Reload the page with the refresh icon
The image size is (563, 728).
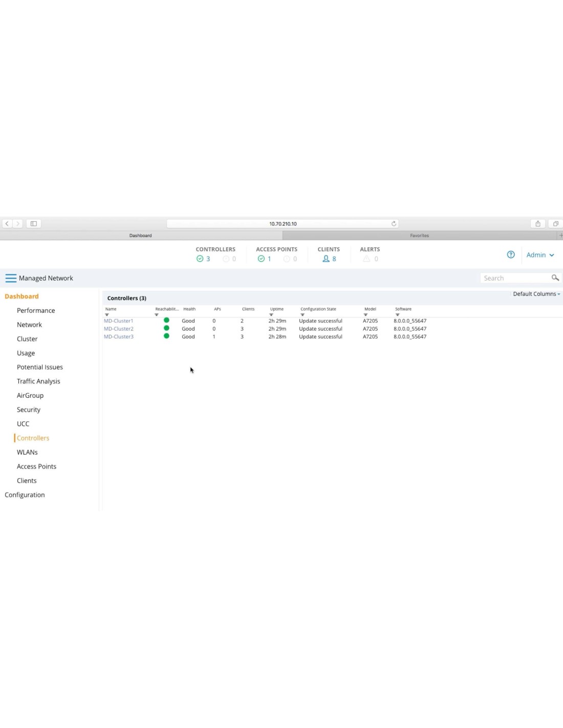coord(394,224)
